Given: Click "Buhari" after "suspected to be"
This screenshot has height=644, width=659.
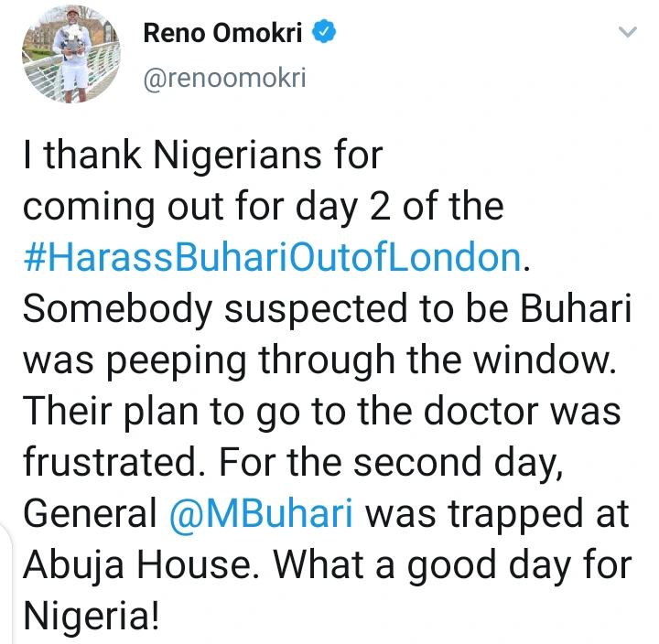Looking at the screenshot, I should click(x=574, y=309).
